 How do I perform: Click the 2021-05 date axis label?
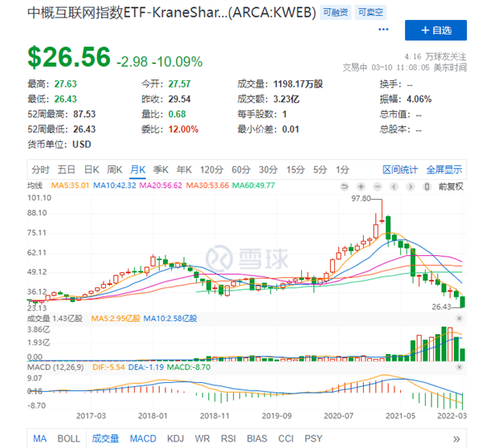pos(400,416)
